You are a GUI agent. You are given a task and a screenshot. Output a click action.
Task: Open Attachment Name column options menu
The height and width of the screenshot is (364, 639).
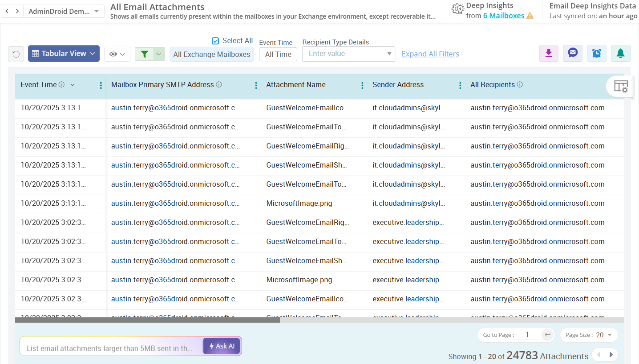coord(362,84)
